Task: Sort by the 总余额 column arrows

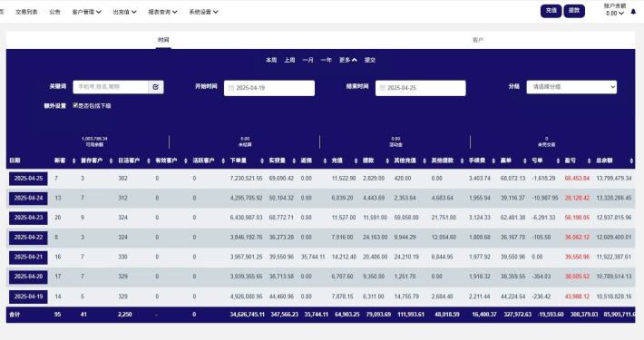Action: point(631,160)
